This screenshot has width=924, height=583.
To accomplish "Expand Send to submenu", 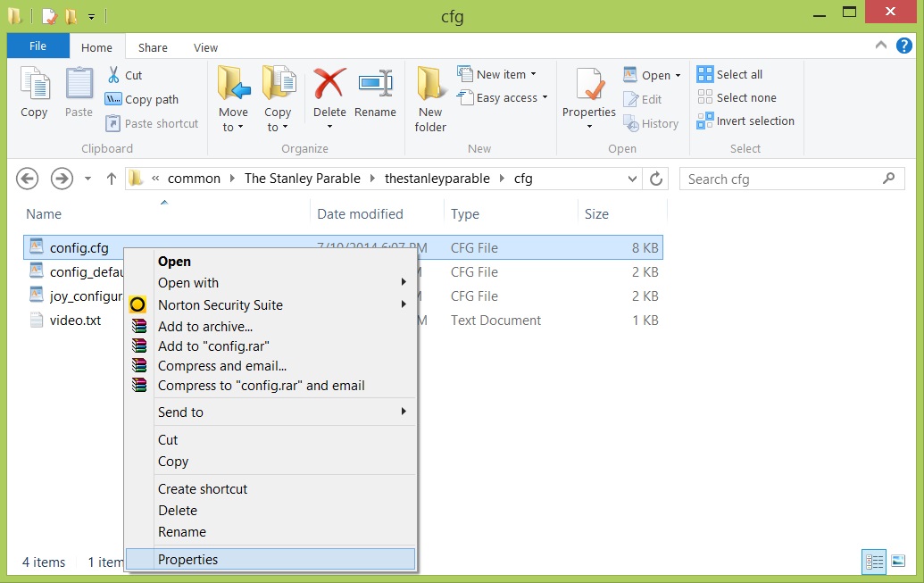I will (x=271, y=412).
